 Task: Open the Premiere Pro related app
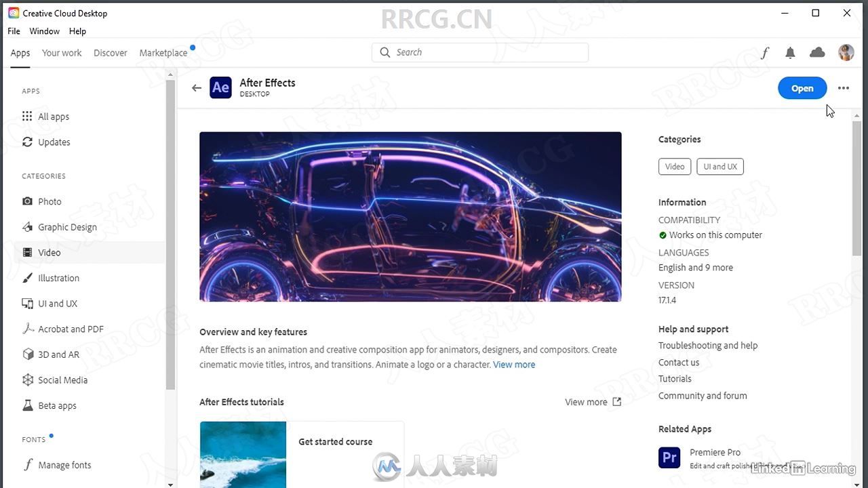[x=715, y=452]
